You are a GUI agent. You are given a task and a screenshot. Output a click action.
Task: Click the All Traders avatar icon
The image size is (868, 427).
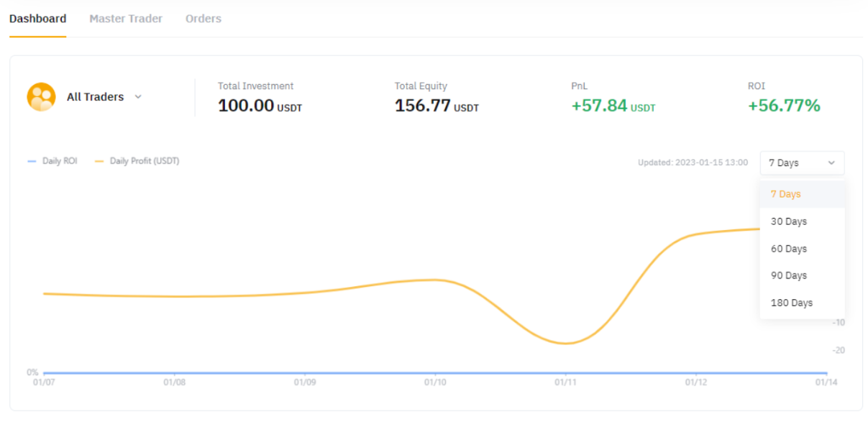coord(41,97)
